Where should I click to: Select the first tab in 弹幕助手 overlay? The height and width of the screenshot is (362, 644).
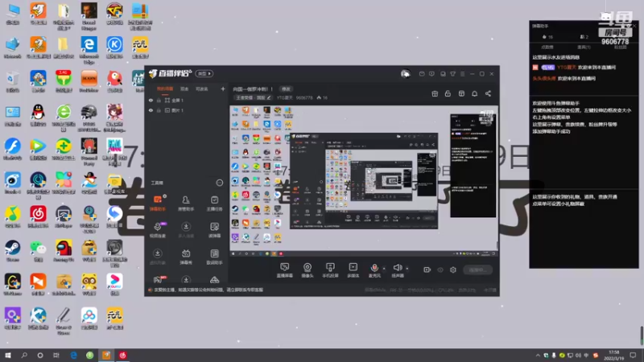point(547,47)
